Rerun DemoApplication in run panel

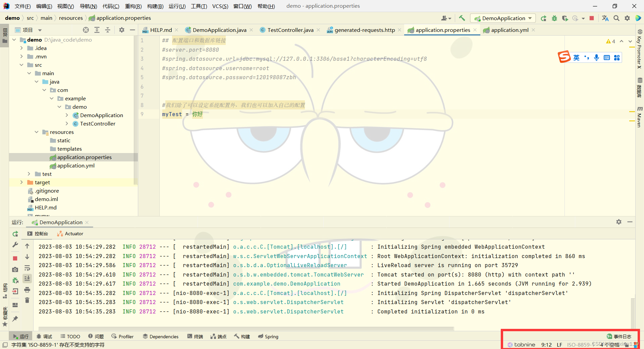tap(15, 234)
